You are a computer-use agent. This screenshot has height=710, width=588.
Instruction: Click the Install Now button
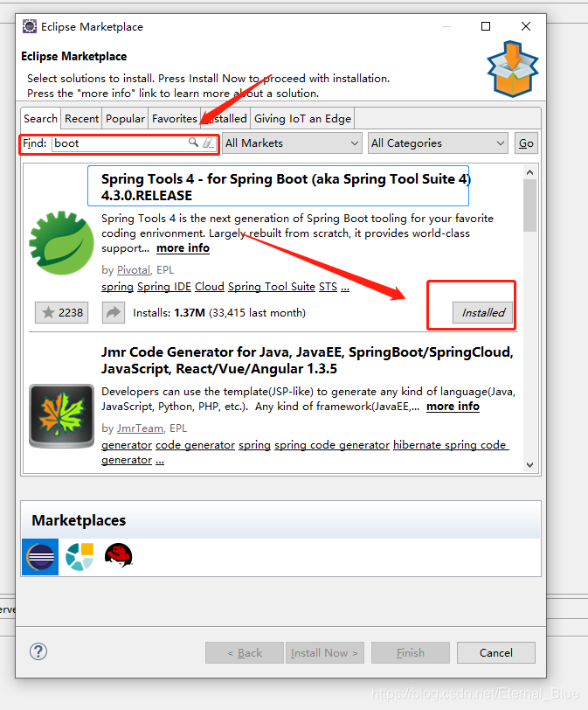tap(325, 652)
